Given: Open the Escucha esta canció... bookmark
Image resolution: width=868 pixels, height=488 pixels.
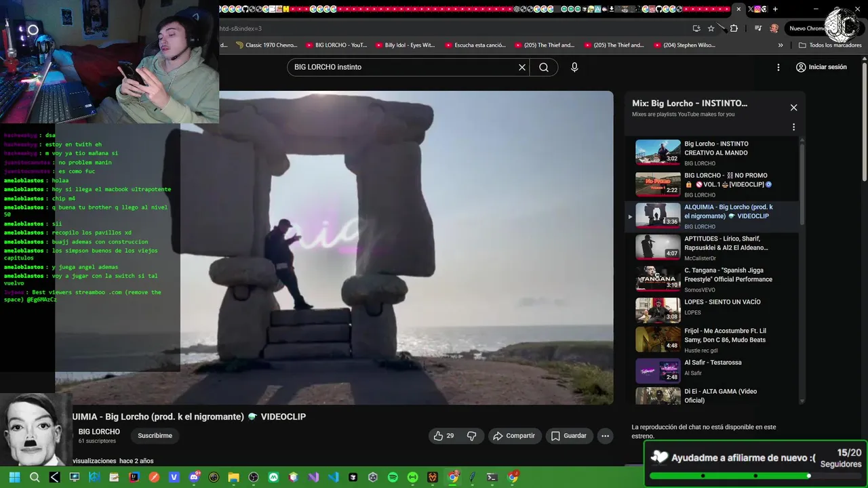Looking at the screenshot, I should coord(475,45).
